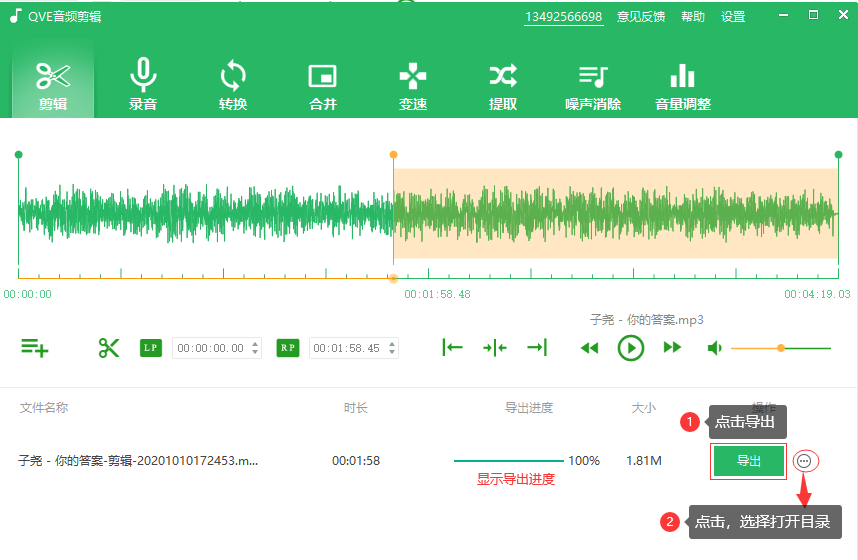Click the add-to-list icon
The height and width of the screenshot is (560, 858).
[x=34, y=348]
